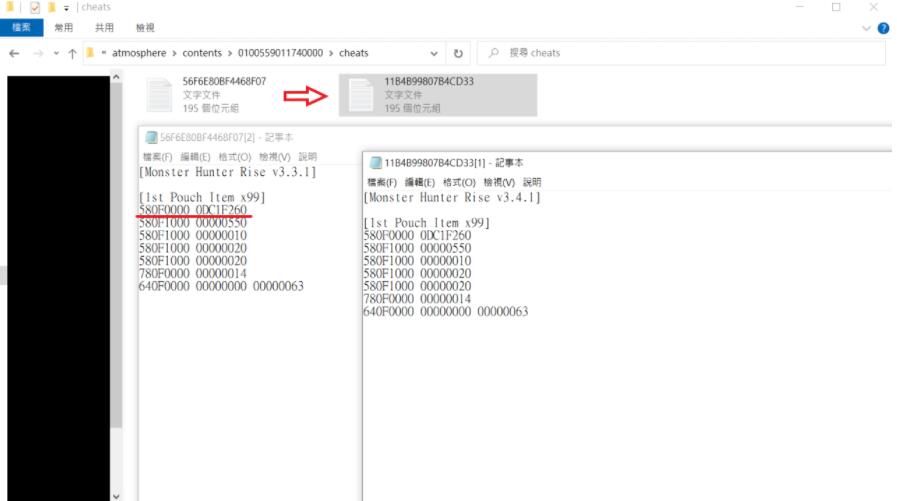Switch to the 共用 ribbon tab

(x=104, y=27)
